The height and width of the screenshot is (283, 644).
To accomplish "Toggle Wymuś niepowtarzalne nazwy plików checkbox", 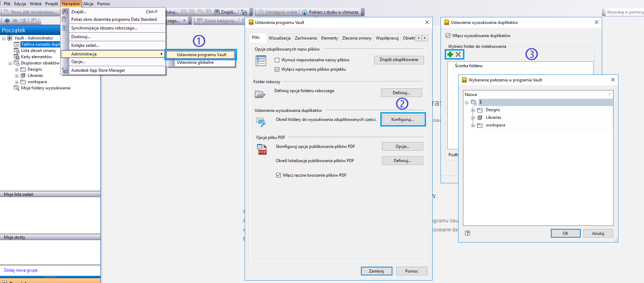I will coord(277,60).
